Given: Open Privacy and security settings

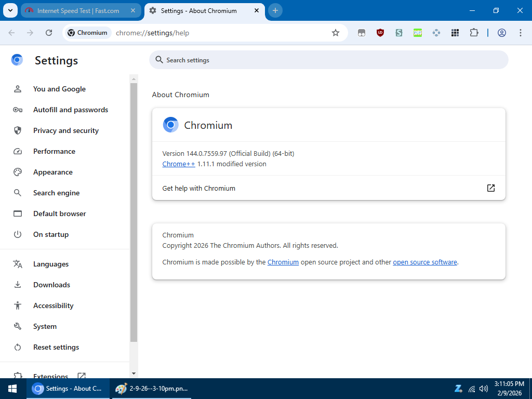Looking at the screenshot, I should (x=66, y=130).
